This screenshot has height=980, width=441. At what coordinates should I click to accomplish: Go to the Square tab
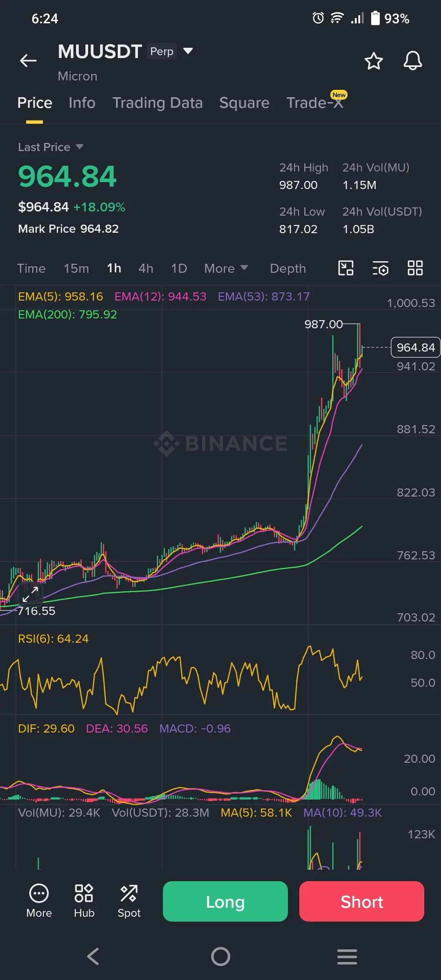coord(244,103)
